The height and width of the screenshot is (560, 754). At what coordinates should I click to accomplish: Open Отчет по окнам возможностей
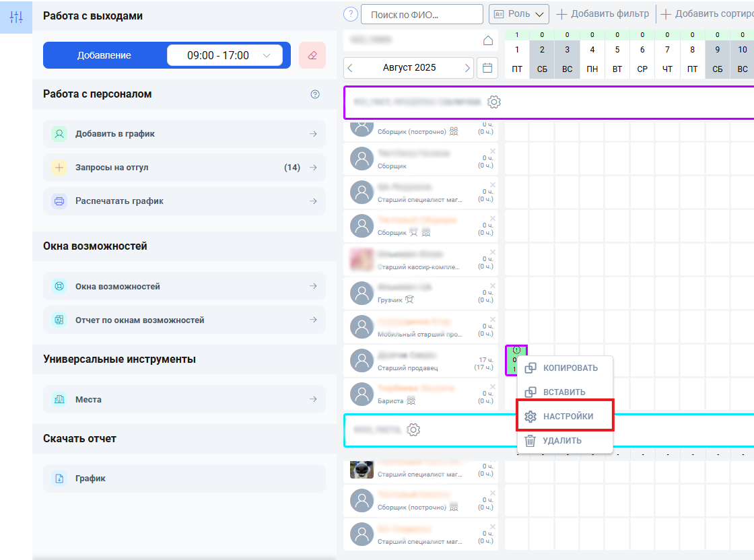(x=184, y=320)
